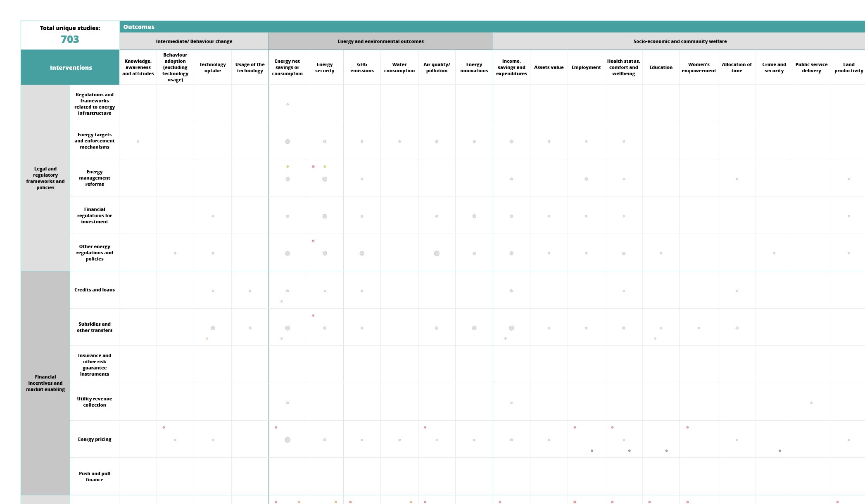
Task: Click the red Energy pricing bubble under Women's empowerment
Action: pos(687,428)
